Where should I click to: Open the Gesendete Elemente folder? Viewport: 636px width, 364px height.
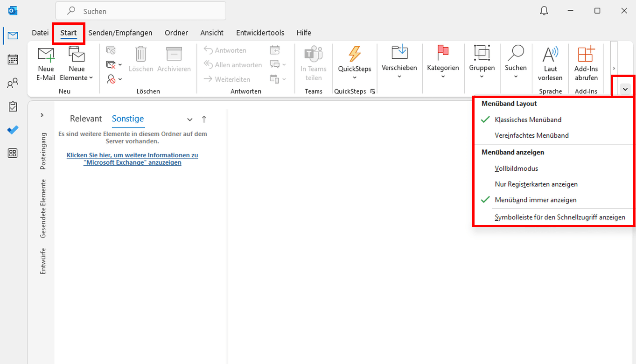[43, 209]
